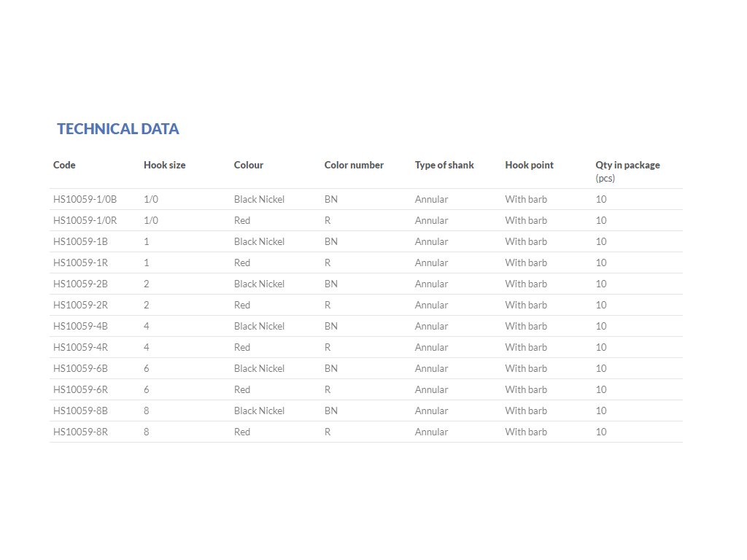Click the Color number column header

pyautogui.click(x=354, y=166)
